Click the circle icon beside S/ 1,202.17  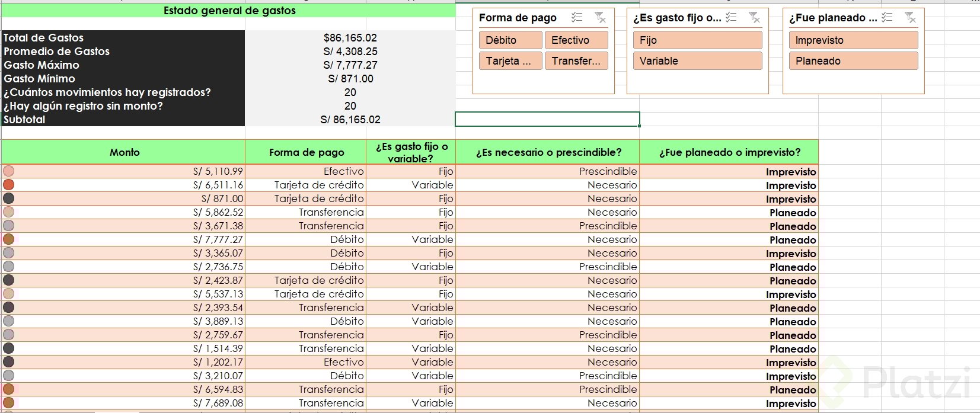[9, 362]
